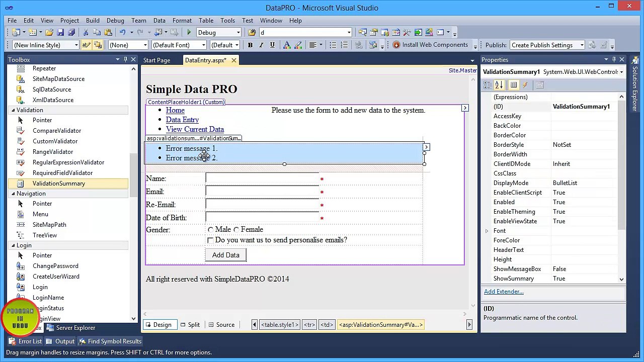This screenshot has height=362, width=644.
Task: Click the ValidationSummary smart tag arrow
Action: pos(426,147)
